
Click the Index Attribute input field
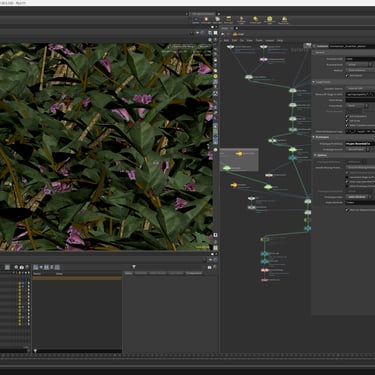click(360, 202)
